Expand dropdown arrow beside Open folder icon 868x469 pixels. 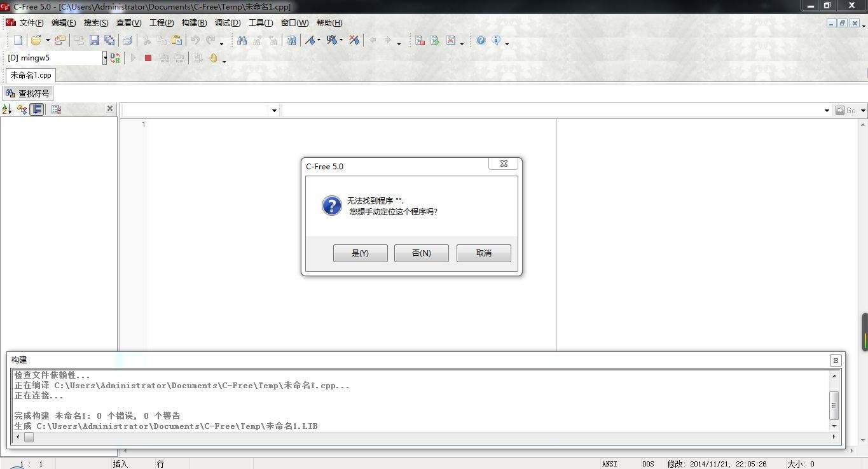[x=48, y=41]
